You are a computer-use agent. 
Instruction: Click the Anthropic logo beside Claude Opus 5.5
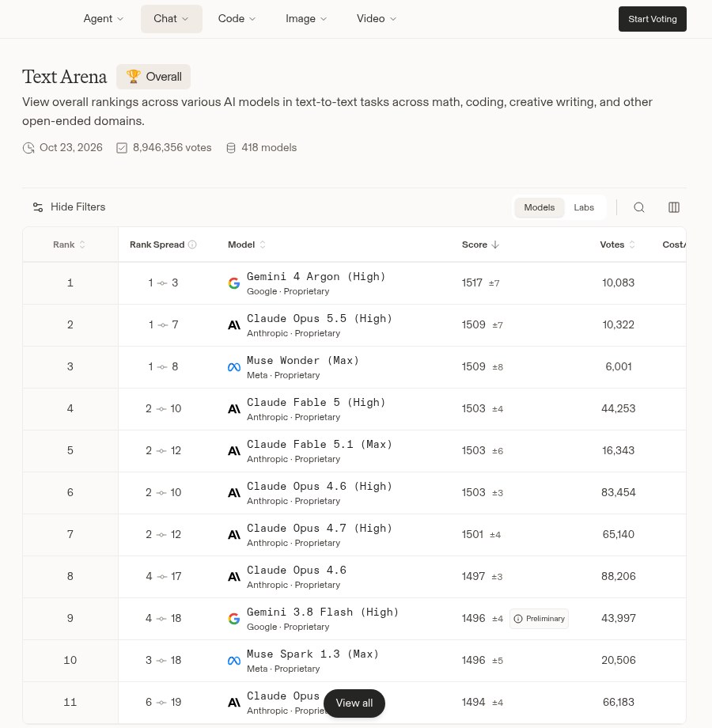[234, 325]
